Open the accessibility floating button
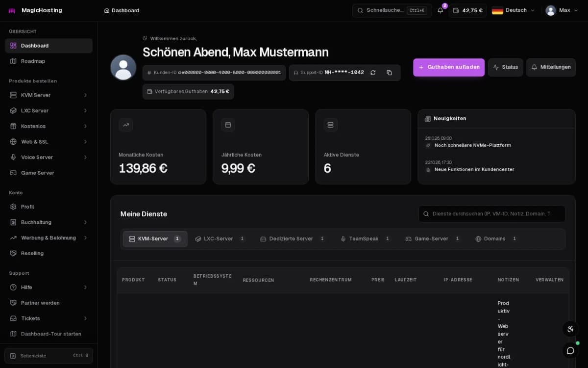 [570, 329]
